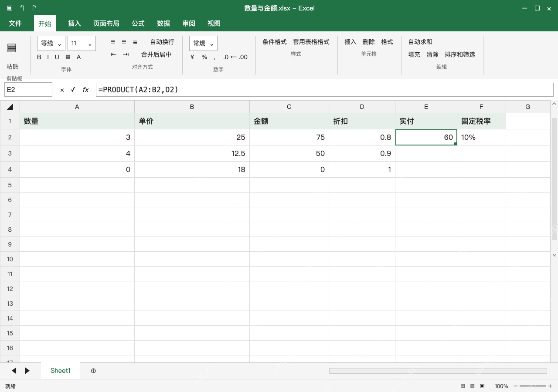Click the font color A icon
Viewport: 558px width, 392px height.
click(x=79, y=57)
